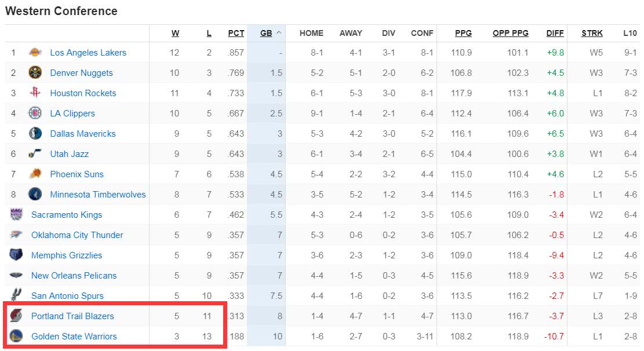Click the Portland Trail Blazers logo
Screen dimensions: 644x351
[16, 315]
